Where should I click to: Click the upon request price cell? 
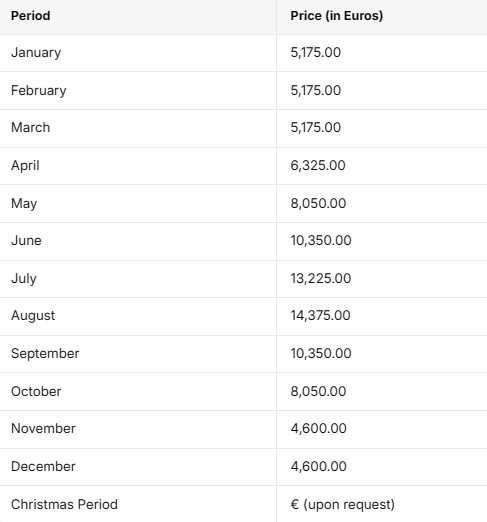click(x=382, y=504)
